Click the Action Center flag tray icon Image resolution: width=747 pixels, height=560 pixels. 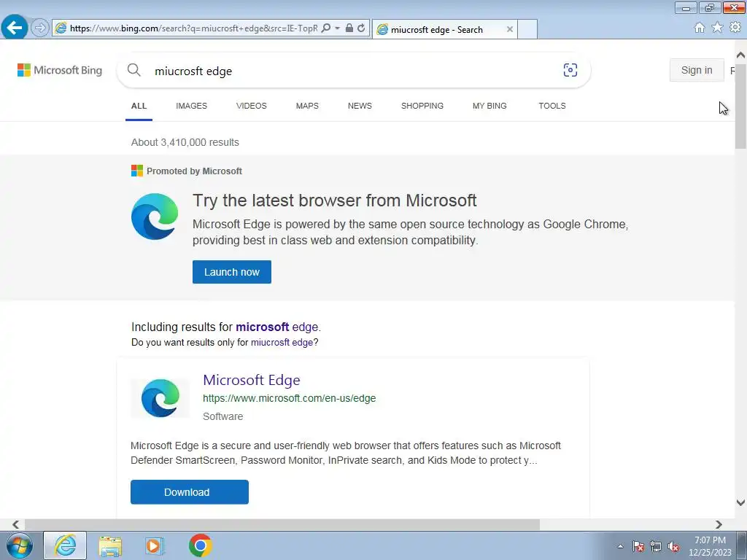tap(638, 547)
